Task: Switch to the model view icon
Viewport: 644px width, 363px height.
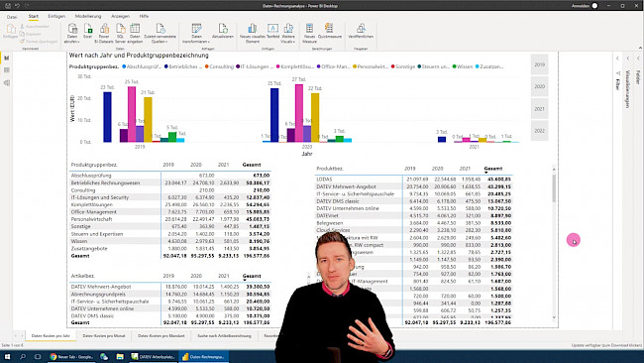Action: 7,83
